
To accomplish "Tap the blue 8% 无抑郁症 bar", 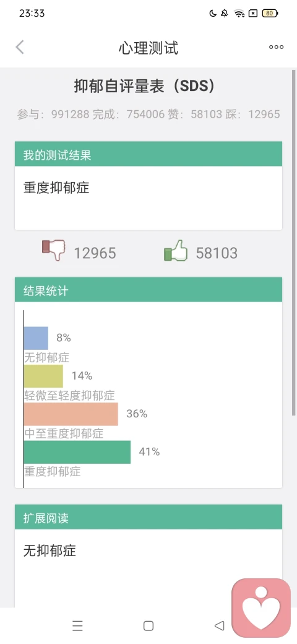I will [36, 338].
